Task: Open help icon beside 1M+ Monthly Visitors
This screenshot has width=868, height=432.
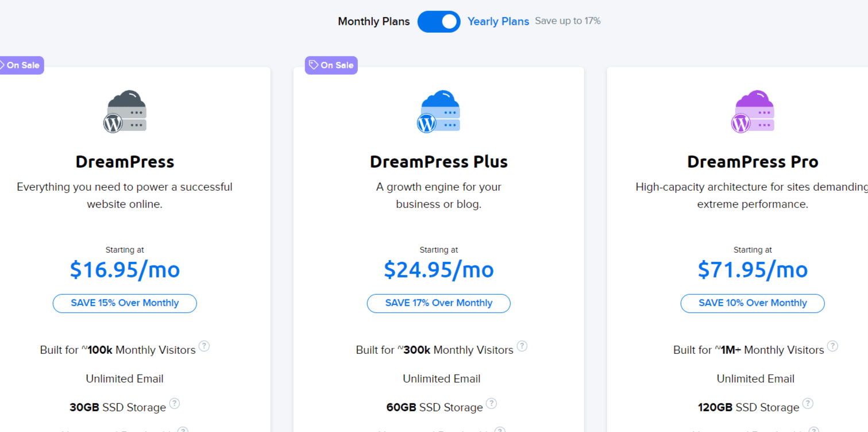Action: (x=832, y=346)
